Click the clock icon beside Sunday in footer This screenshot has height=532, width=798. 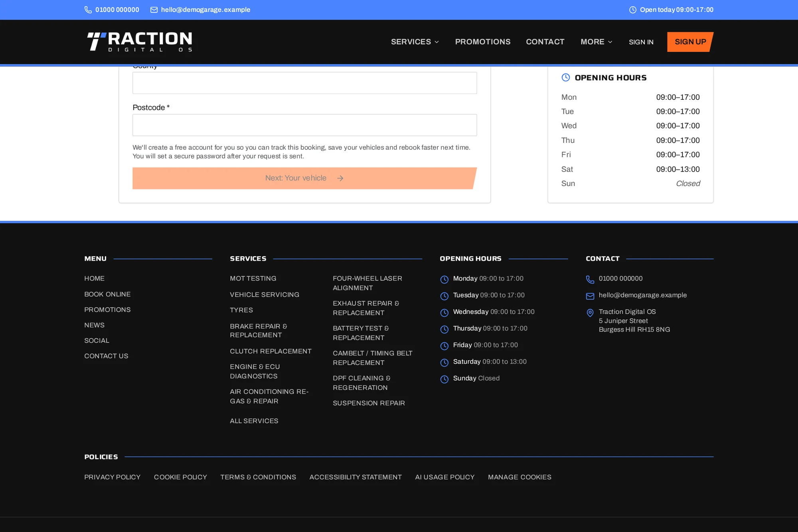[444, 379]
